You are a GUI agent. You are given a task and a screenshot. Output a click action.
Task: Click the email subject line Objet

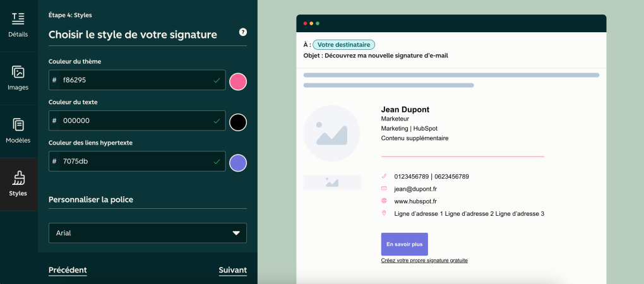(x=376, y=56)
